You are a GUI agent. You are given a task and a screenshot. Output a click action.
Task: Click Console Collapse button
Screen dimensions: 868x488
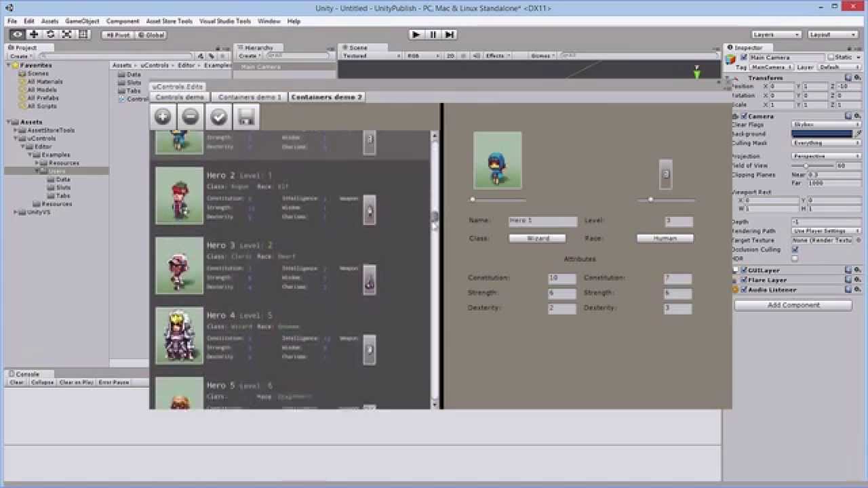(x=42, y=382)
